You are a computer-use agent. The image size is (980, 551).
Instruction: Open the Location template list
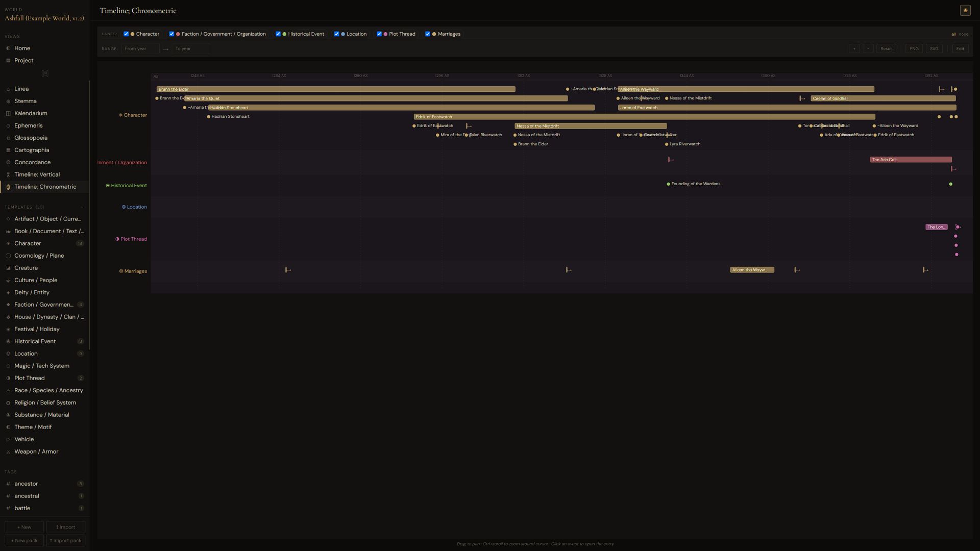(x=44, y=354)
